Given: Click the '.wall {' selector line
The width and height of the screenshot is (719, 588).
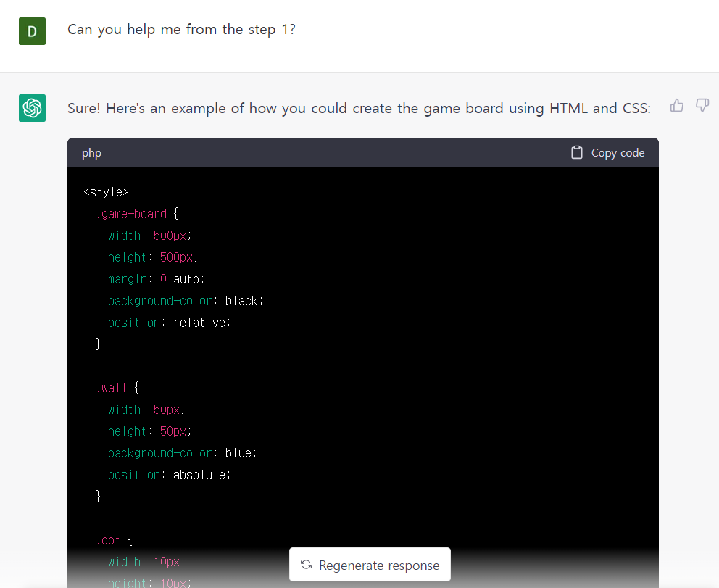Looking at the screenshot, I should (x=117, y=388).
